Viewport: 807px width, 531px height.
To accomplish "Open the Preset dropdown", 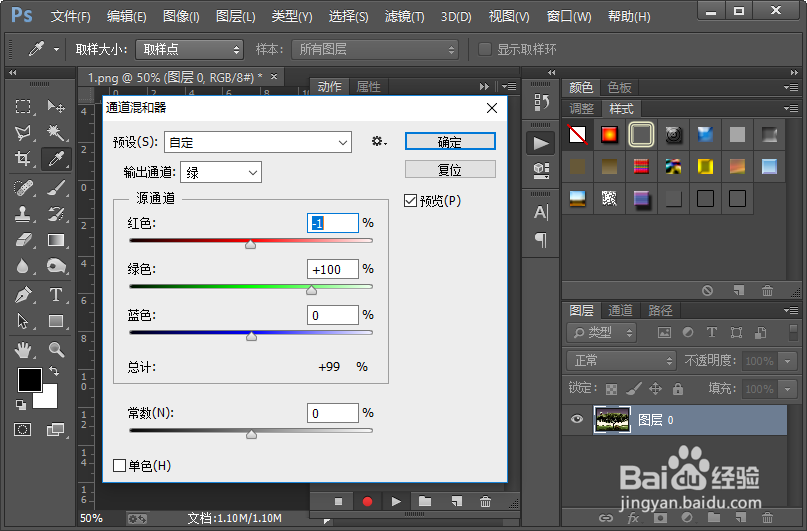I will (258, 142).
